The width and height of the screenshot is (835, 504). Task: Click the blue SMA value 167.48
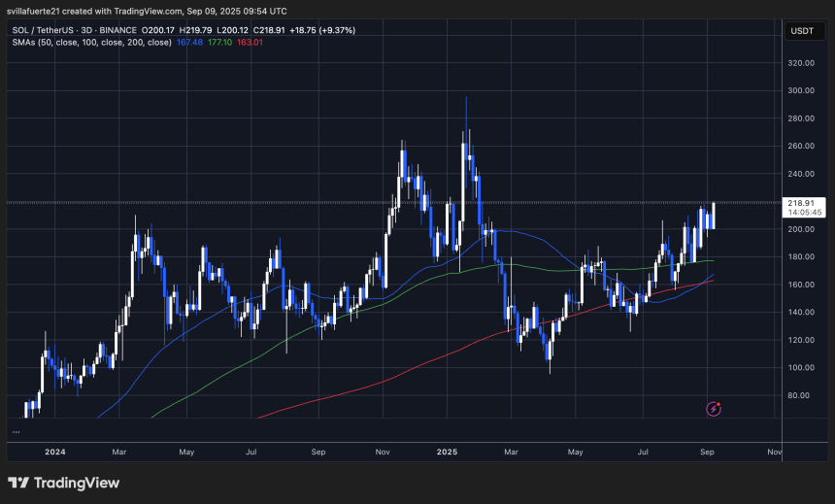pyautogui.click(x=189, y=42)
